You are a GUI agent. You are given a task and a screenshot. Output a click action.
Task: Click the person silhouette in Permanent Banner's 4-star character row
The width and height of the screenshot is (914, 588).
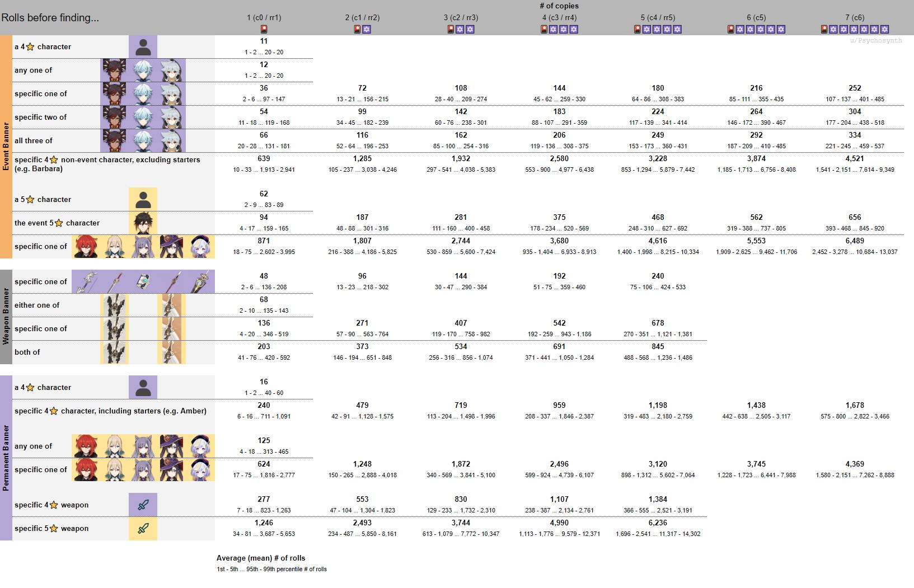click(x=143, y=387)
